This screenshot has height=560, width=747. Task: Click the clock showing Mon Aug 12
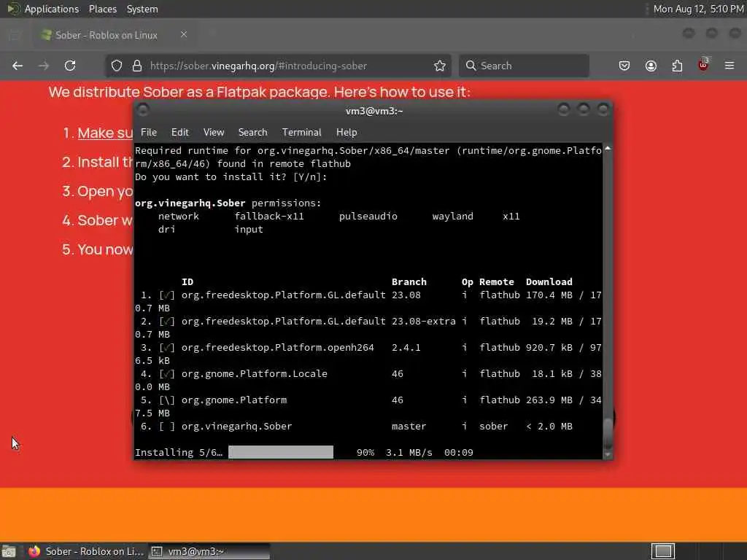(x=698, y=9)
